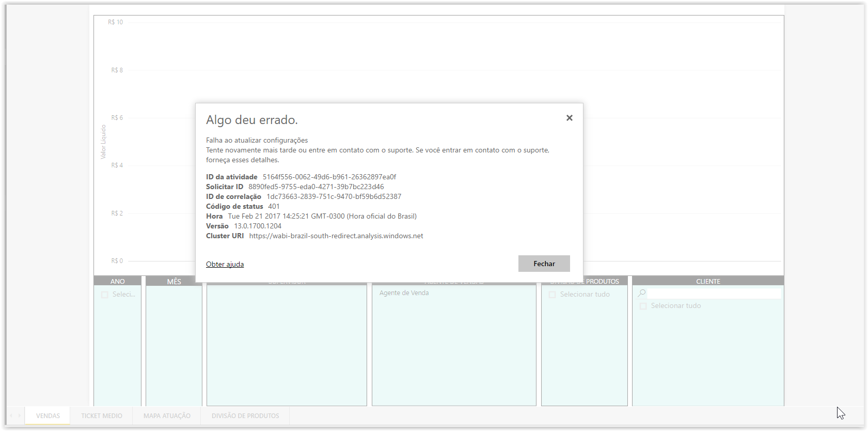Switch to the VENDAS page tab
Screen dimensions: 868x431
coord(48,415)
